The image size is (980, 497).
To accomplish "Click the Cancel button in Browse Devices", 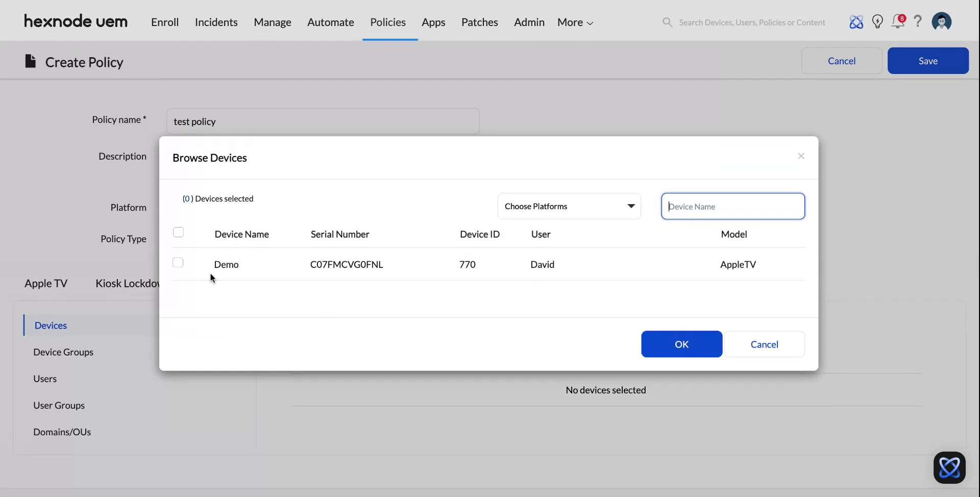I will pos(765,344).
